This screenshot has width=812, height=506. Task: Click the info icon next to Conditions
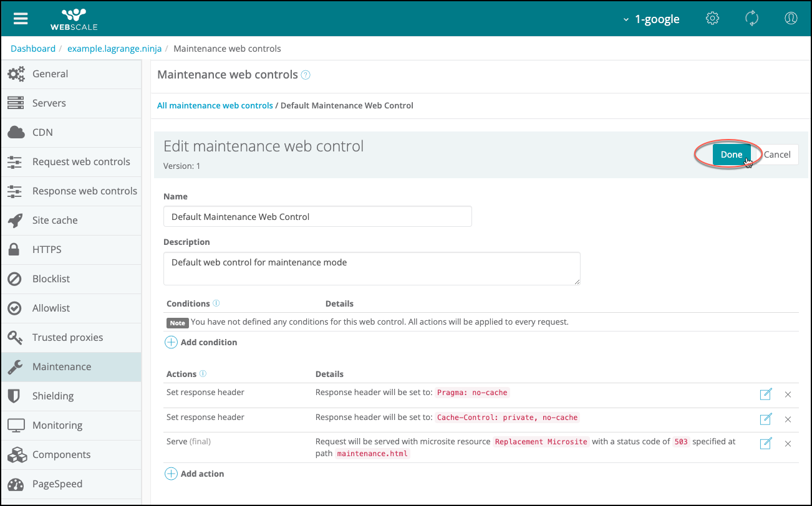click(x=216, y=303)
